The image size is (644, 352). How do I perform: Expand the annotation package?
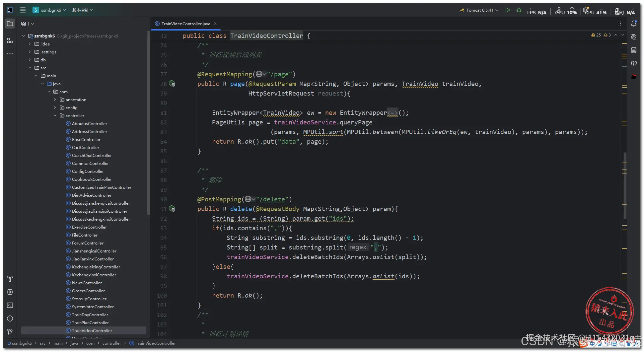click(55, 100)
